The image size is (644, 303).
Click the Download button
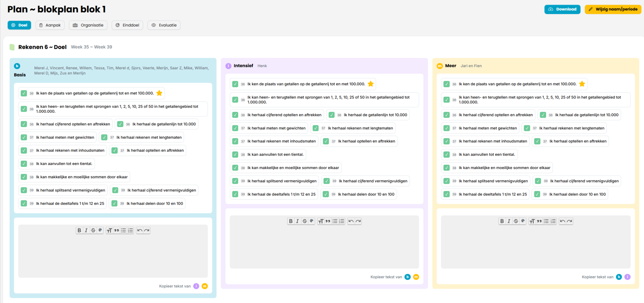point(562,9)
